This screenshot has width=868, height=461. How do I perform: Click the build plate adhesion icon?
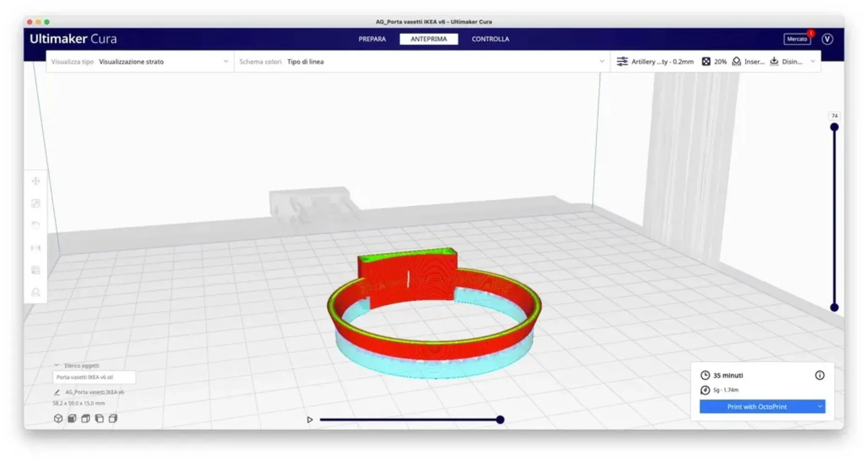[x=774, y=61]
